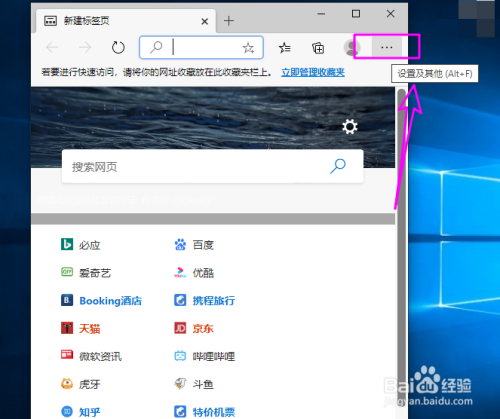Open the Favorites list icon
500x419 pixels.
[x=284, y=48]
